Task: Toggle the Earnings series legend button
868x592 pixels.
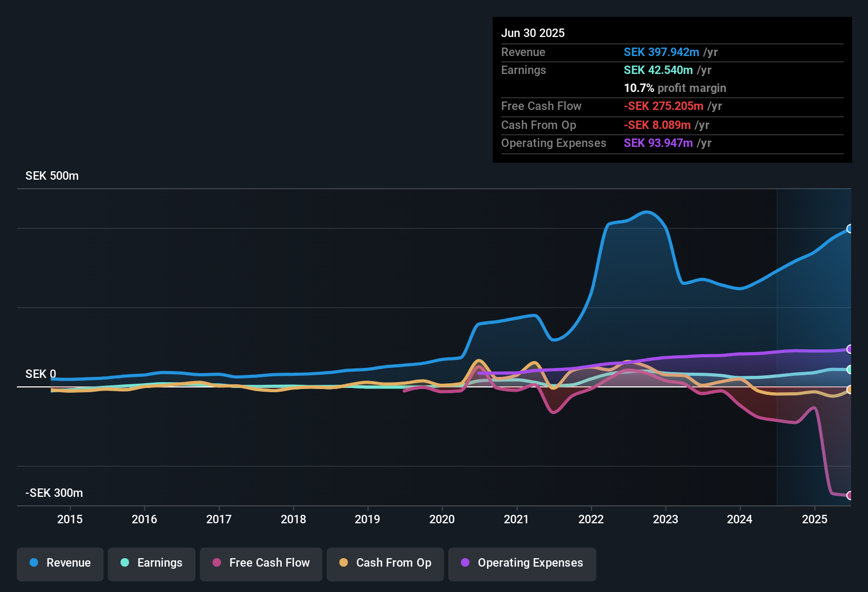Action: point(152,563)
